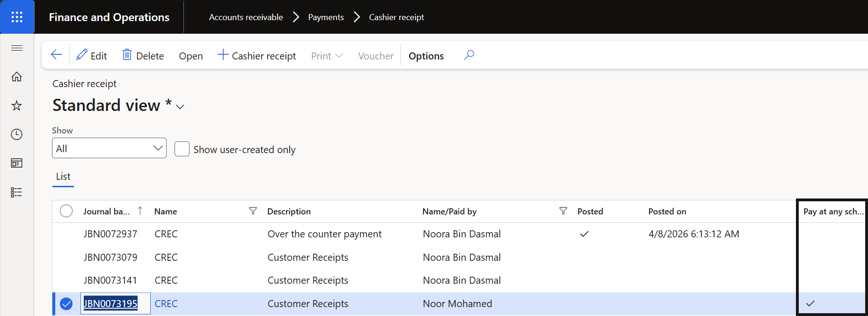Click Over the counter payment description
The image size is (868, 316).
click(325, 234)
